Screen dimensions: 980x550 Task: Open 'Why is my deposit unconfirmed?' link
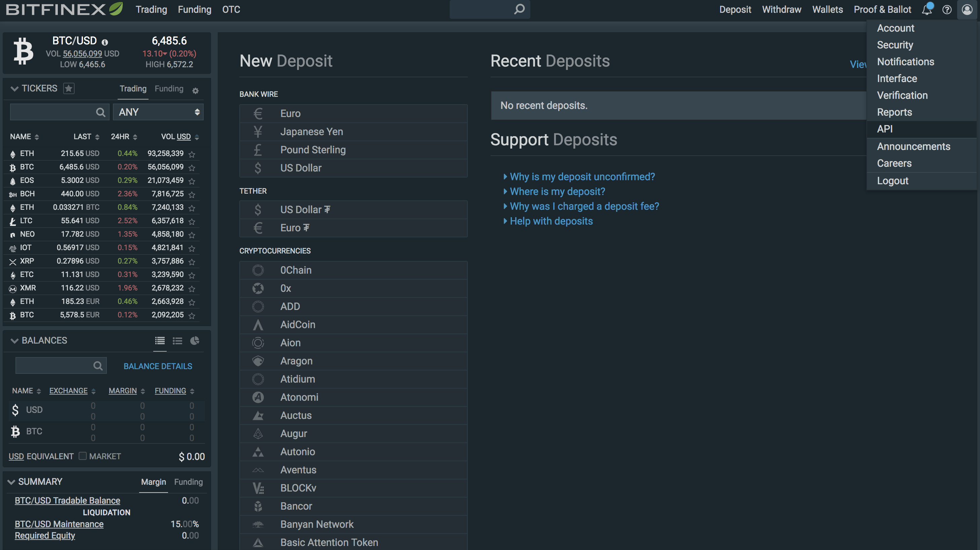pos(582,176)
